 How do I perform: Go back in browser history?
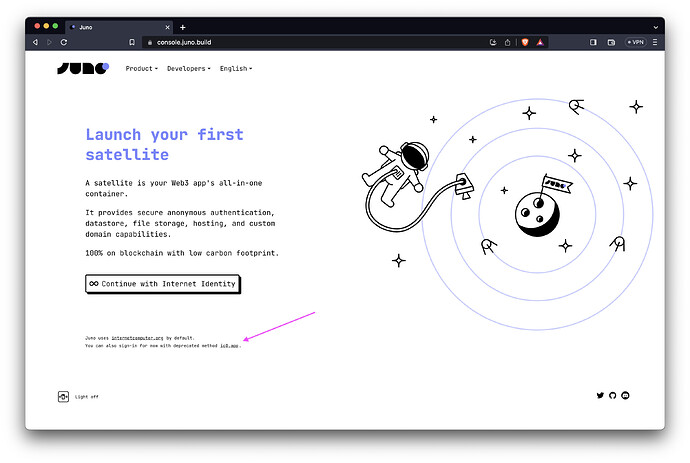pyautogui.click(x=35, y=42)
